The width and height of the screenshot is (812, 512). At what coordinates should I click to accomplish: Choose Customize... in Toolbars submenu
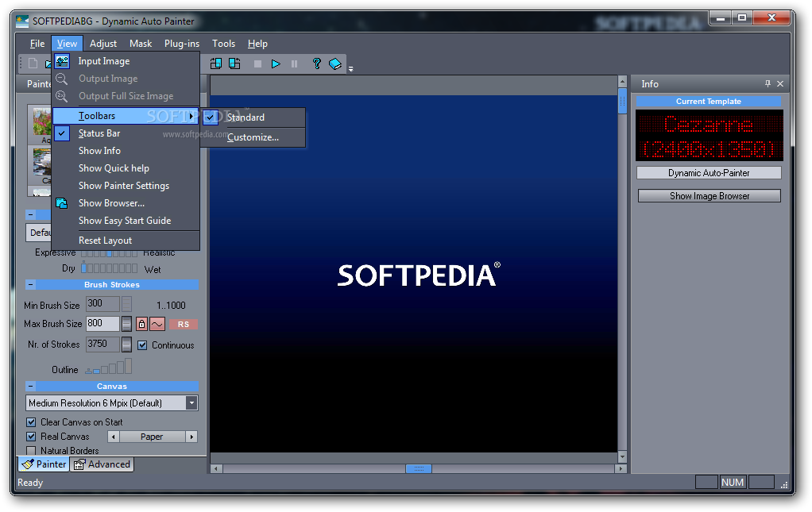pos(253,137)
